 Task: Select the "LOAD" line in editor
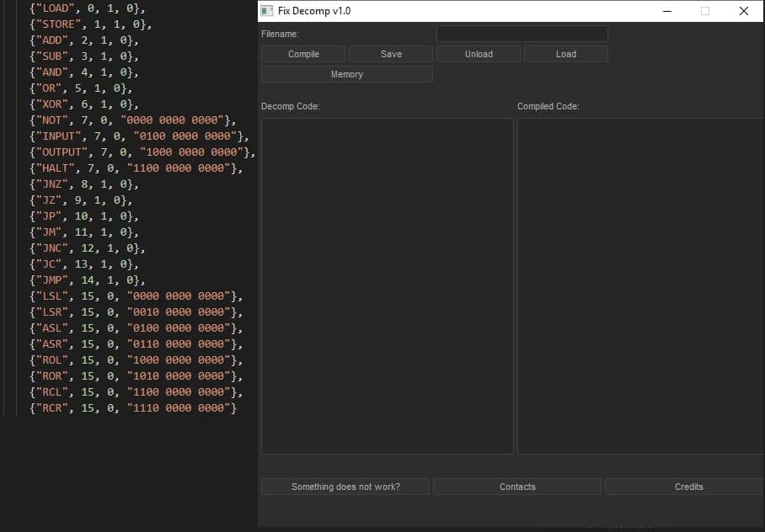coord(88,8)
